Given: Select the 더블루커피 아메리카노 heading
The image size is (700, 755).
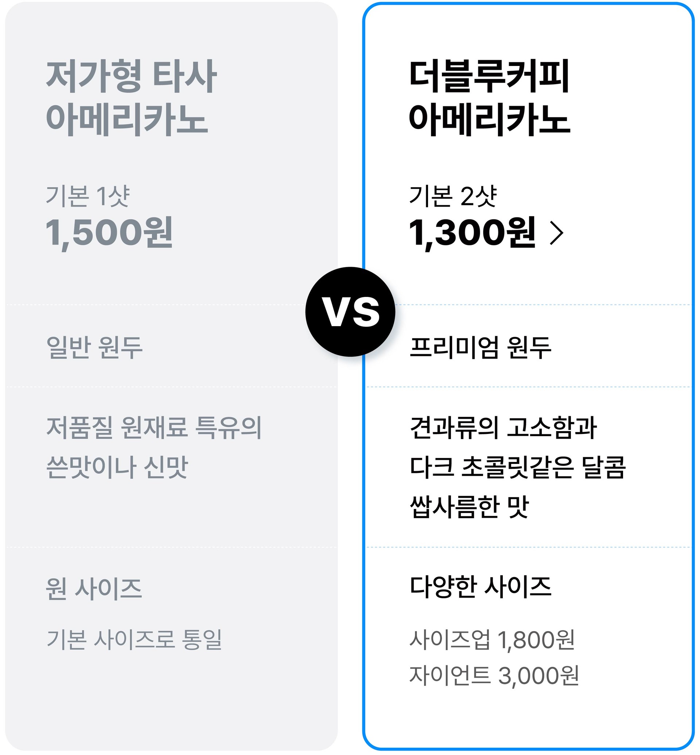Looking at the screenshot, I should [x=489, y=98].
